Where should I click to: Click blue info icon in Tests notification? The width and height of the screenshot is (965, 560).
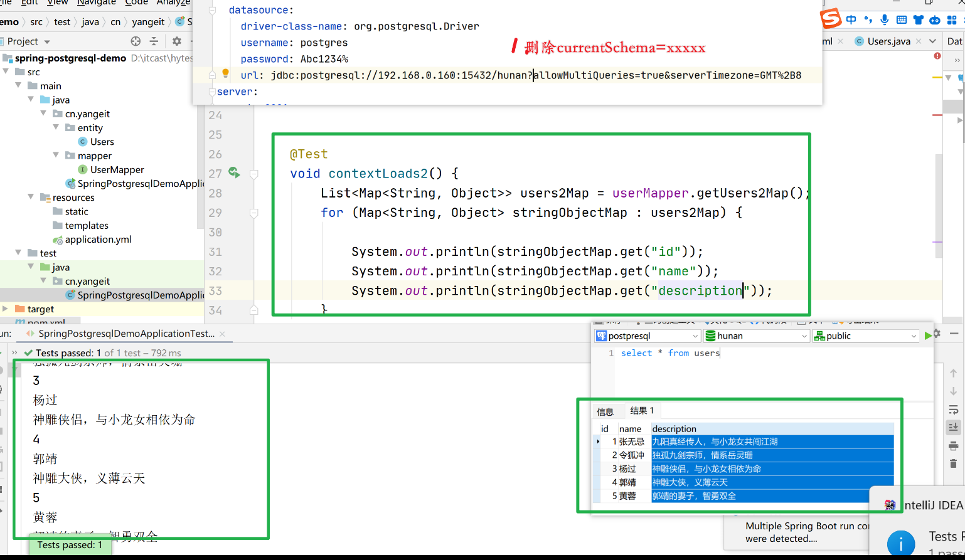pos(901,542)
